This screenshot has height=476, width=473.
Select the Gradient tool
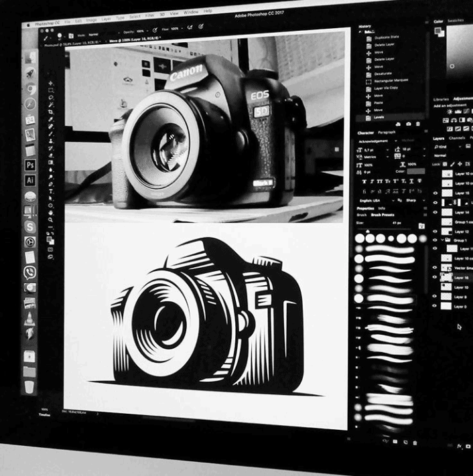(51, 163)
